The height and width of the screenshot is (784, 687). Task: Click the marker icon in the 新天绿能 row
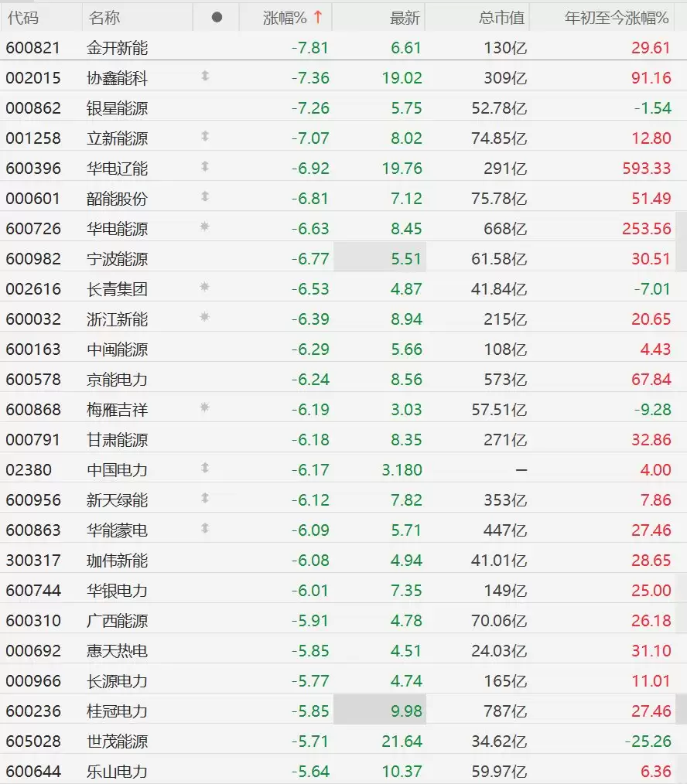(205, 498)
